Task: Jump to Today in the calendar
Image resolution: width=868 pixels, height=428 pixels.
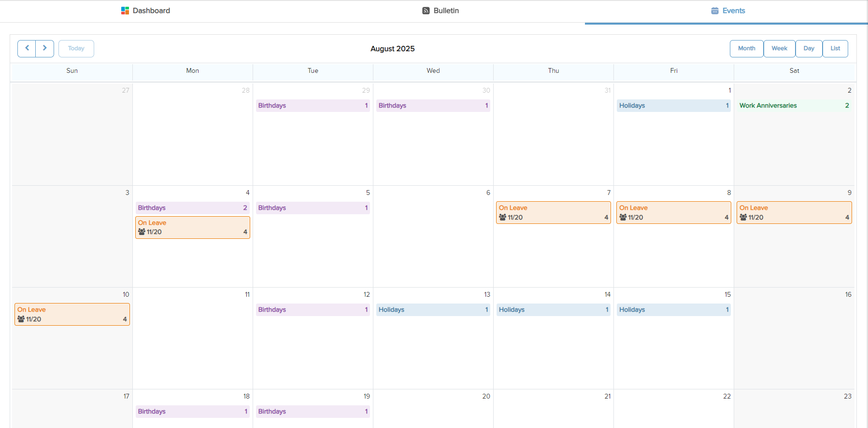Action: tap(76, 48)
